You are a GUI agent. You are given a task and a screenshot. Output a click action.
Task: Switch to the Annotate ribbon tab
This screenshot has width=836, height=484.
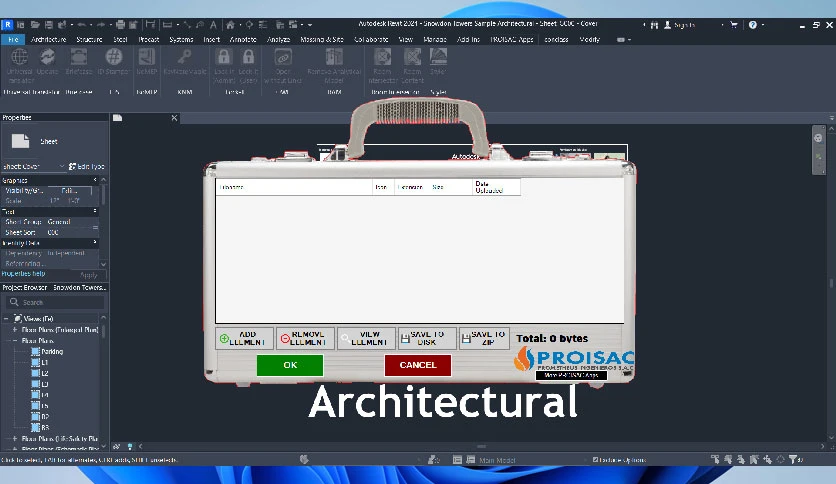243,39
